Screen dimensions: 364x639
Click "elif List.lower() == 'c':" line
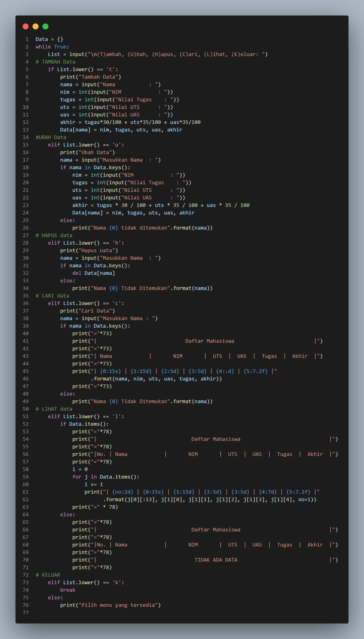86,303
